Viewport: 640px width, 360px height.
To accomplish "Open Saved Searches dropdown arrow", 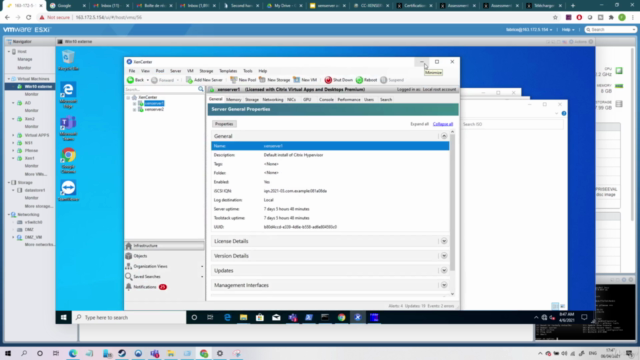I will click(x=202, y=277).
